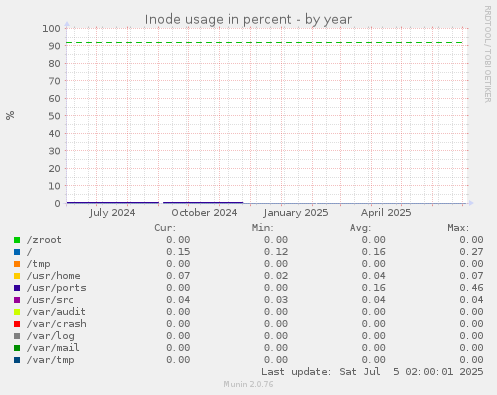Click the % y-axis unit label
Screen dimensions: 497x395
[10, 115]
